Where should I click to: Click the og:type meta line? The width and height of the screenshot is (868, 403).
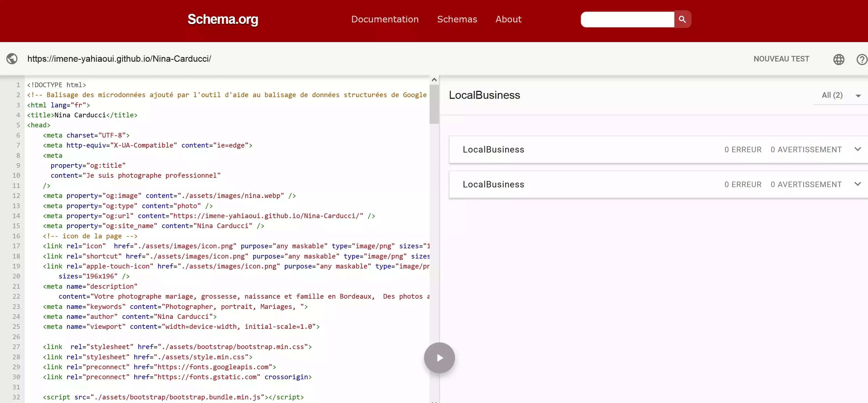click(x=128, y=206)
